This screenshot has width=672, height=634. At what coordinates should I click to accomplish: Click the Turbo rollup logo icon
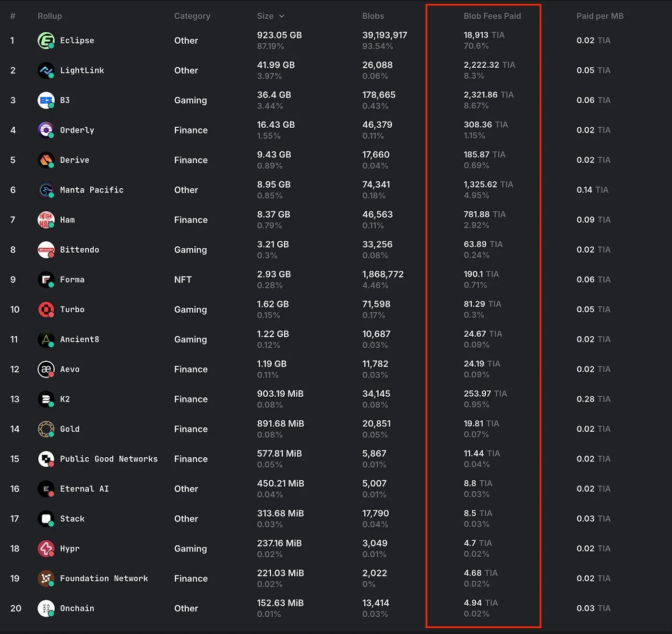(x=46, y=310)
